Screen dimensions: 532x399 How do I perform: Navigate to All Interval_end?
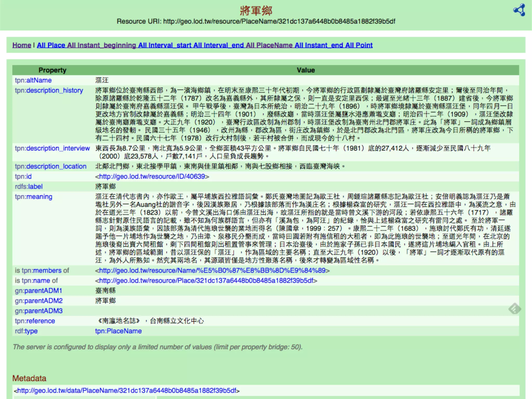[218, 45]
